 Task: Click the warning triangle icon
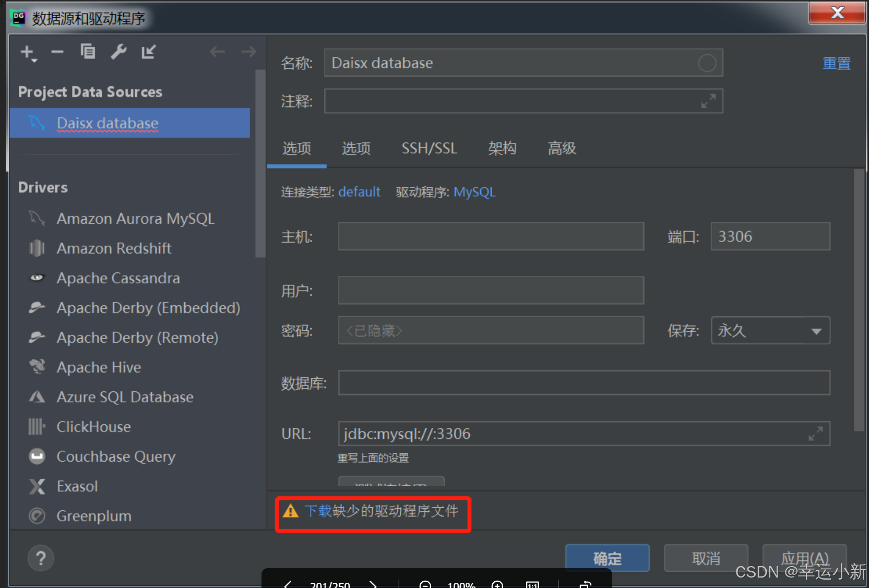pyautogui.click(x=290, y=511)
